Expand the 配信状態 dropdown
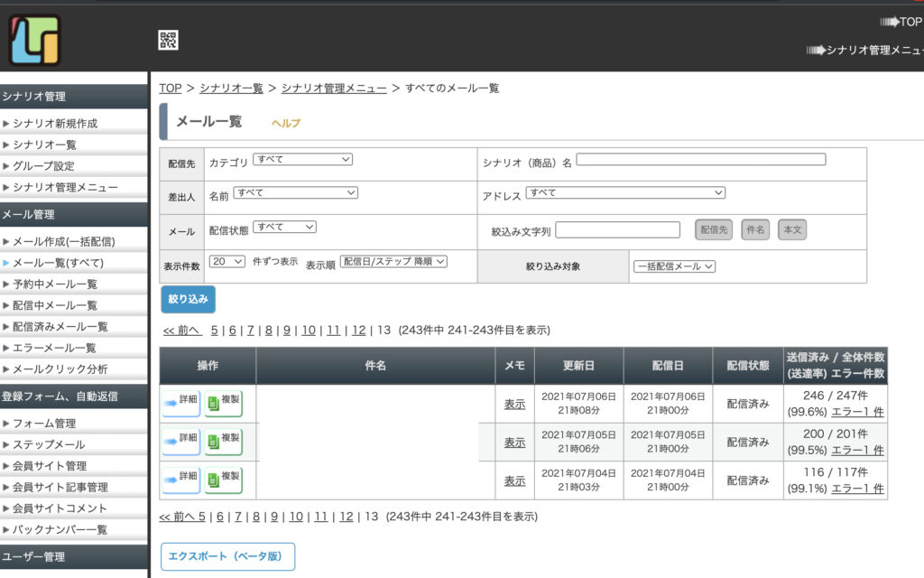This screenshot has width=924, height=578. (x=284, y=227)
